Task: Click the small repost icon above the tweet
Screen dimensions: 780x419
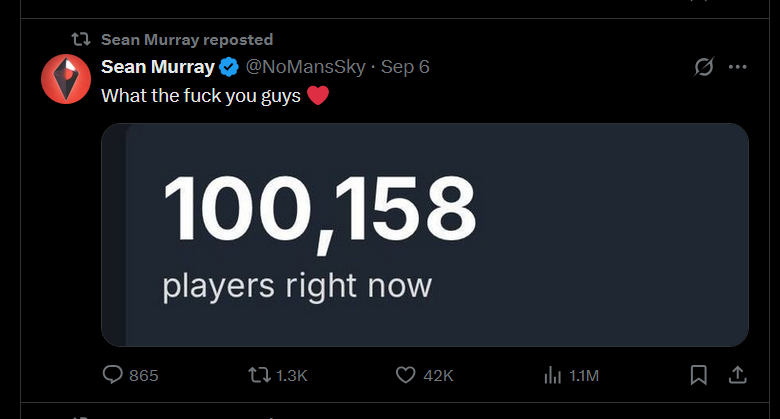Action: [x=80, y=39]
